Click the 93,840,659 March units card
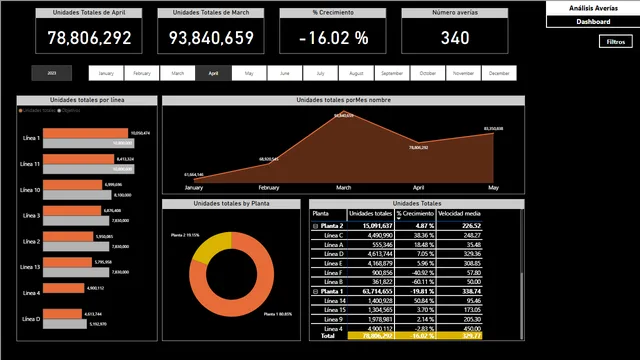The height and width of the screenshot is (360, 640). pyautogui.click(x=211, y=31)
